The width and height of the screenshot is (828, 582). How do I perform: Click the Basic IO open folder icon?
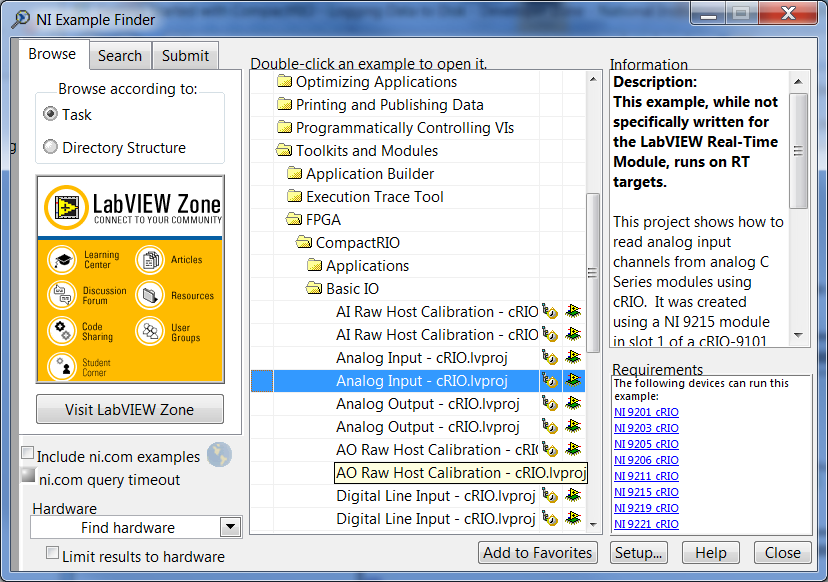(x=314, y=288)
